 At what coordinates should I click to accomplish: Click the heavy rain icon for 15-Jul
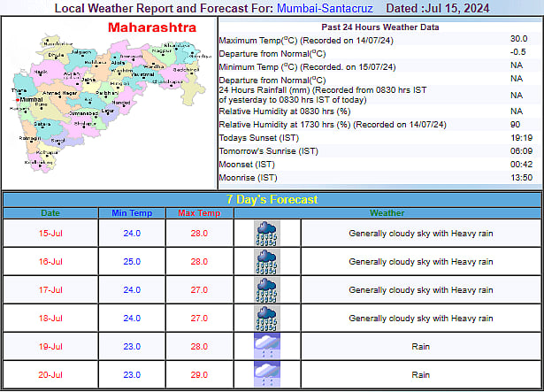coord(267,234)
